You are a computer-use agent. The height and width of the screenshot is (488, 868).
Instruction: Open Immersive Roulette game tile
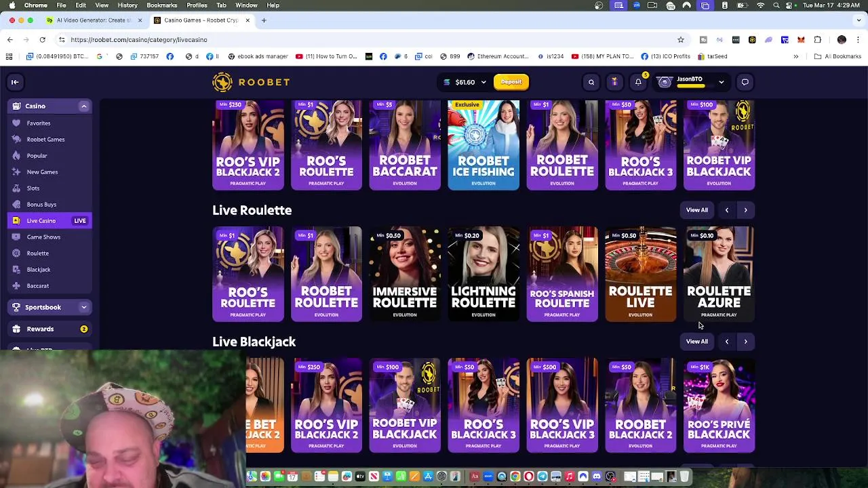405,274
